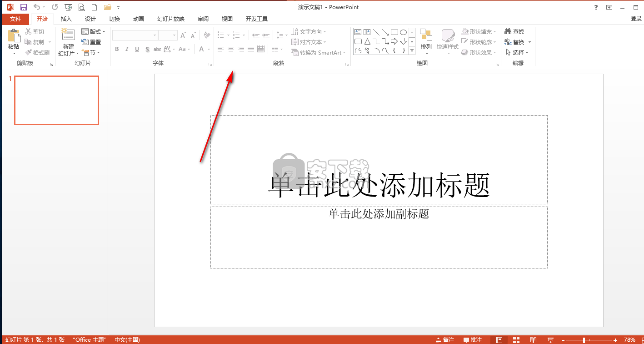Toggle Underline formatting
This screenshot has height=344, width=644.
(137, 49)
